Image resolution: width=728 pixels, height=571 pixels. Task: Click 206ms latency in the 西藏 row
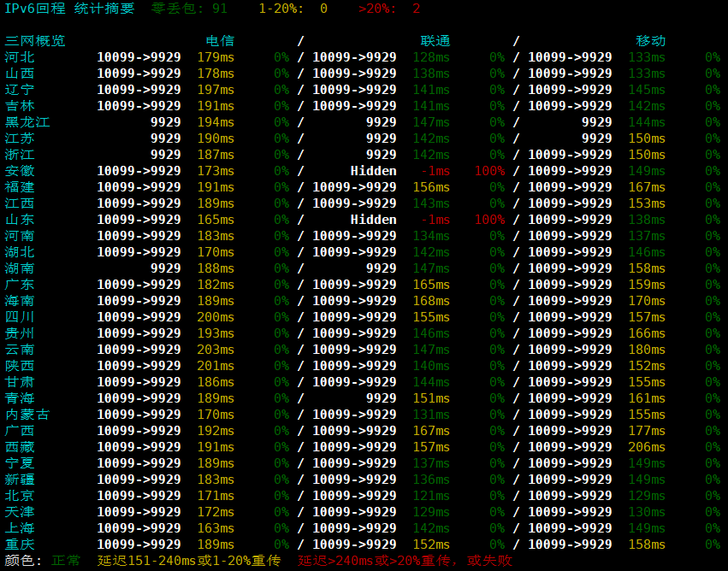point(647,447)
